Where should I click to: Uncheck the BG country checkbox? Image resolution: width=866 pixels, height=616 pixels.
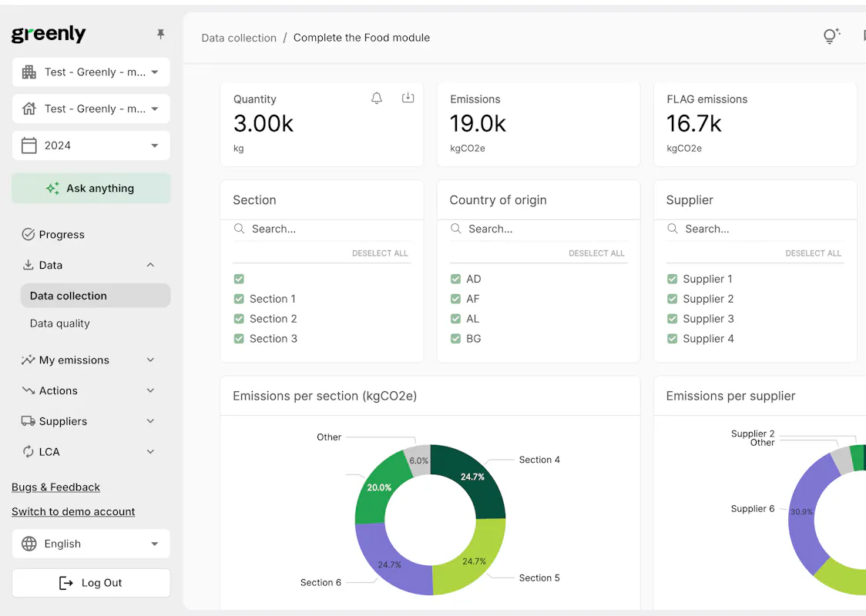pos(455,338)
